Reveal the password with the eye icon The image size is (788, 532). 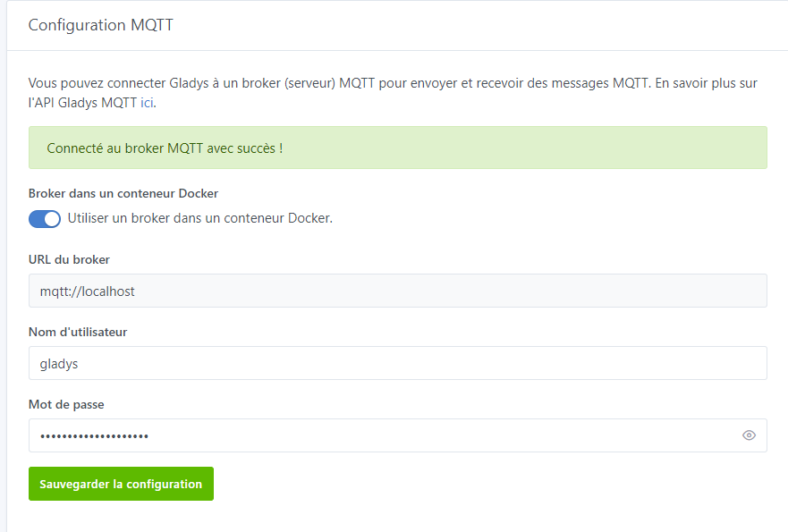[749, 435]
